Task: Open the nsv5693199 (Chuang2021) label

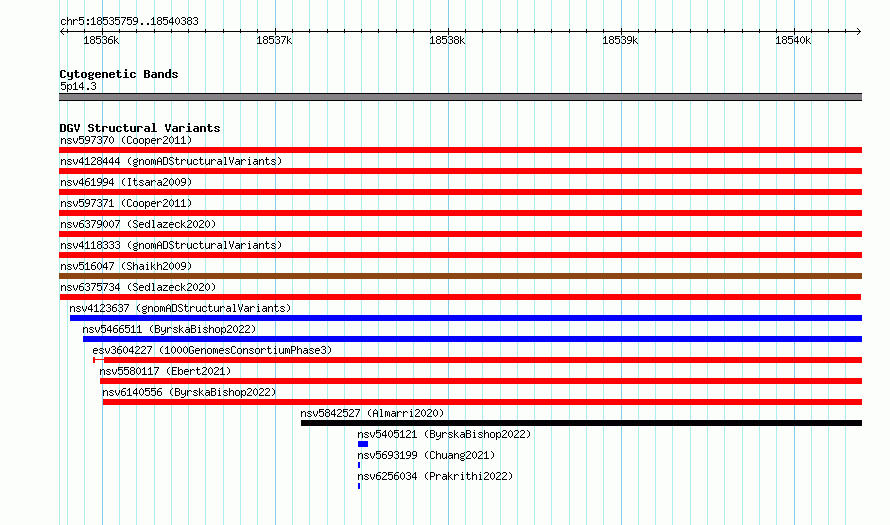Action: (x=426, y=455)
